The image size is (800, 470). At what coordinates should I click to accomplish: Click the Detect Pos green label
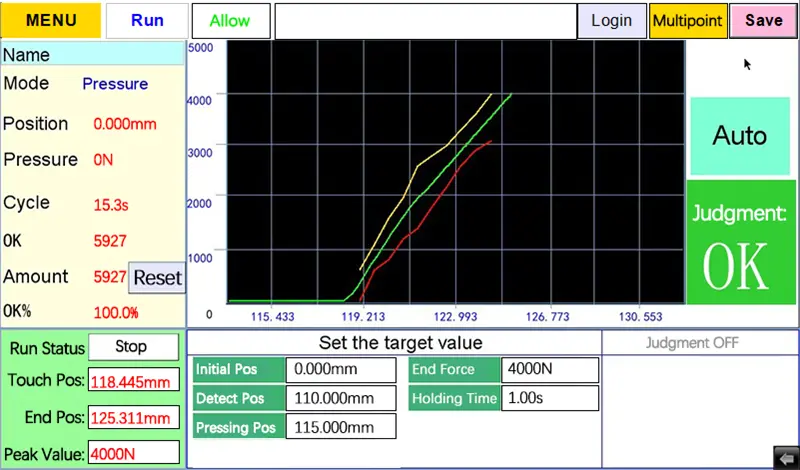click(239, 399)
